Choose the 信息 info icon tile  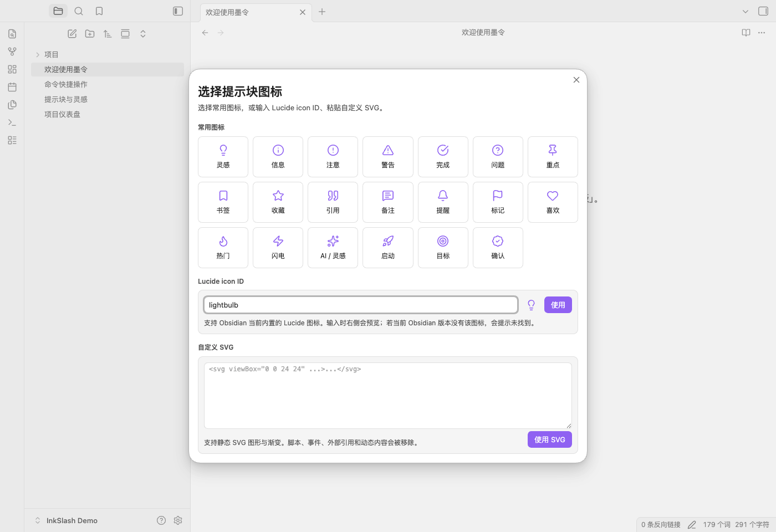tap(278, 157)
